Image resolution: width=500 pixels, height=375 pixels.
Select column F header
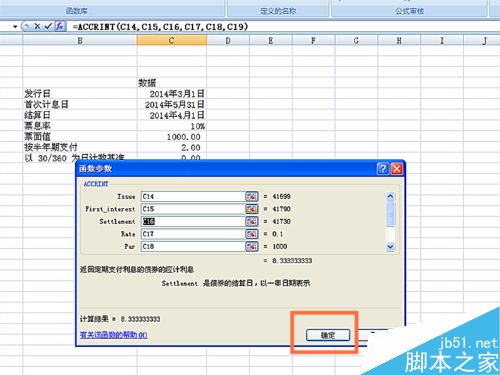tap(313, 41)
